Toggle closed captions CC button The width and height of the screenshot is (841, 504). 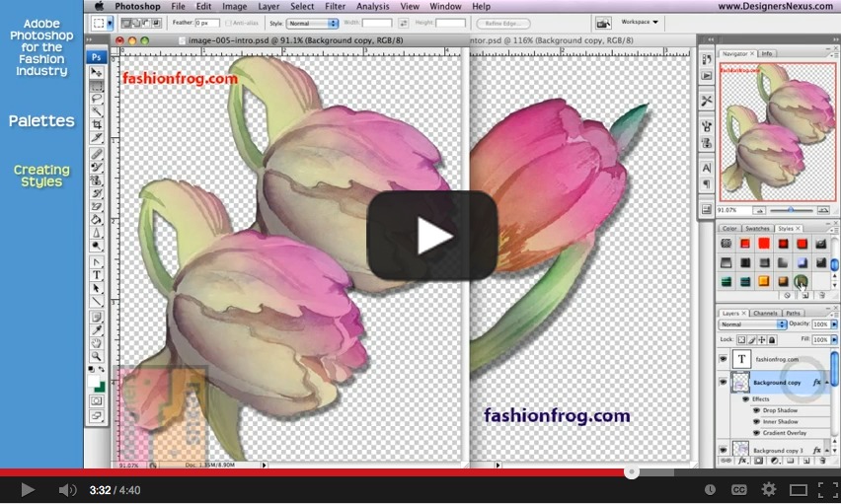(x=739, y=490)
